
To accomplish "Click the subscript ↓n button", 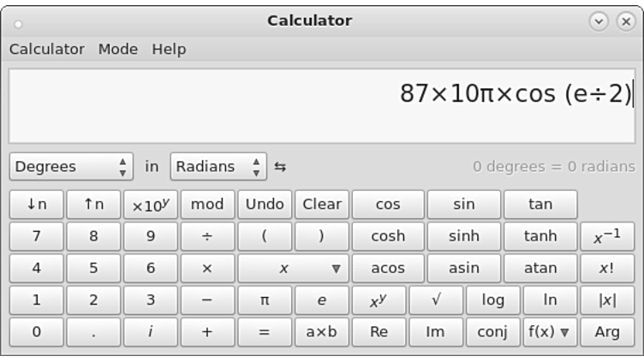I will point(37,205).
